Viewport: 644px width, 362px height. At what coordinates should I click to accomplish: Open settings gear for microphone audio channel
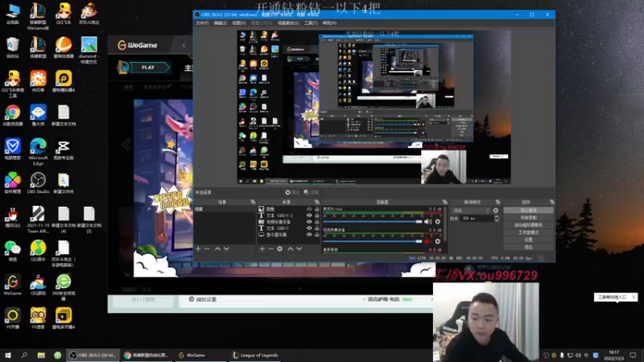pyautogui.click(x=438, y=222)
